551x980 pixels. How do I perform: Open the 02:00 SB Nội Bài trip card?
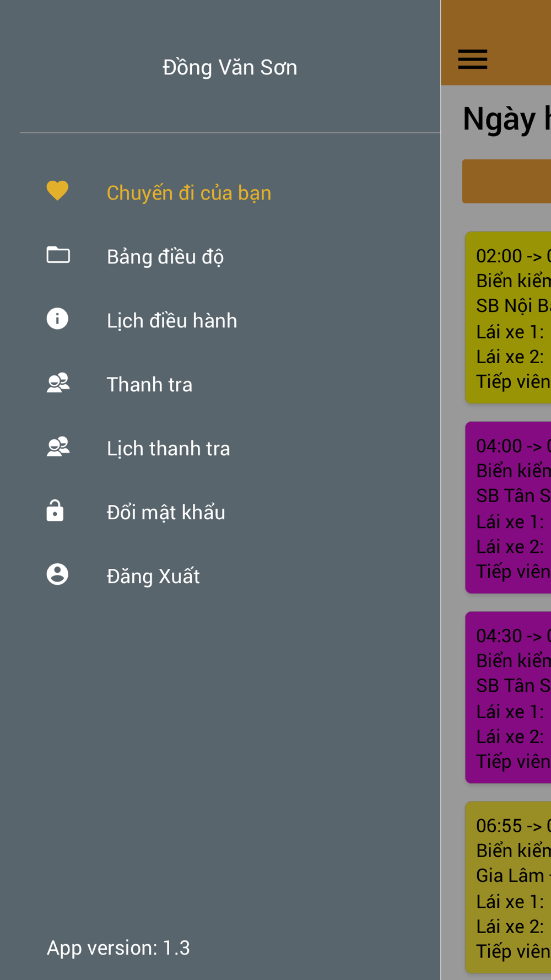click(508, 317)
